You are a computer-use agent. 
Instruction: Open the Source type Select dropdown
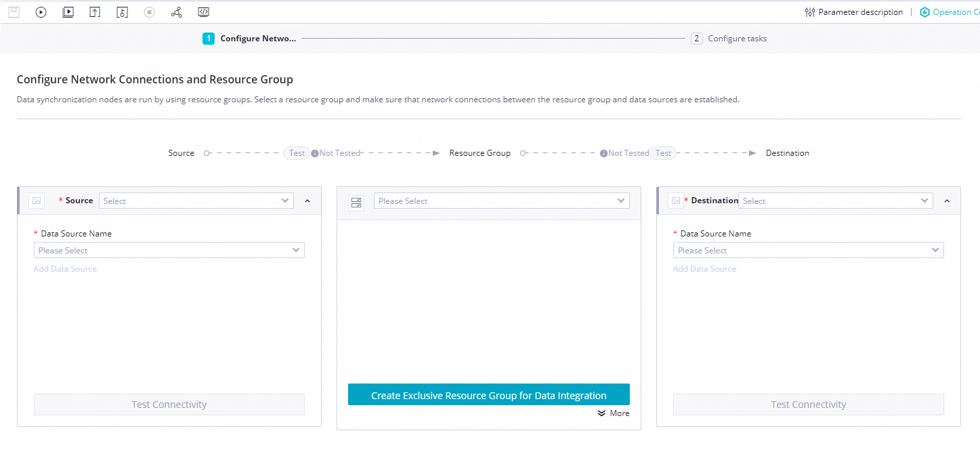coord(196,201)
